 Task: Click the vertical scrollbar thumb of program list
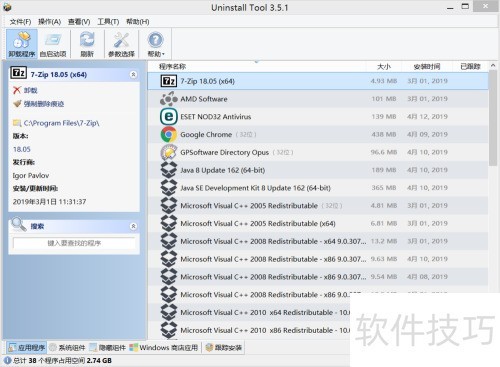click(x=493, y=118)
